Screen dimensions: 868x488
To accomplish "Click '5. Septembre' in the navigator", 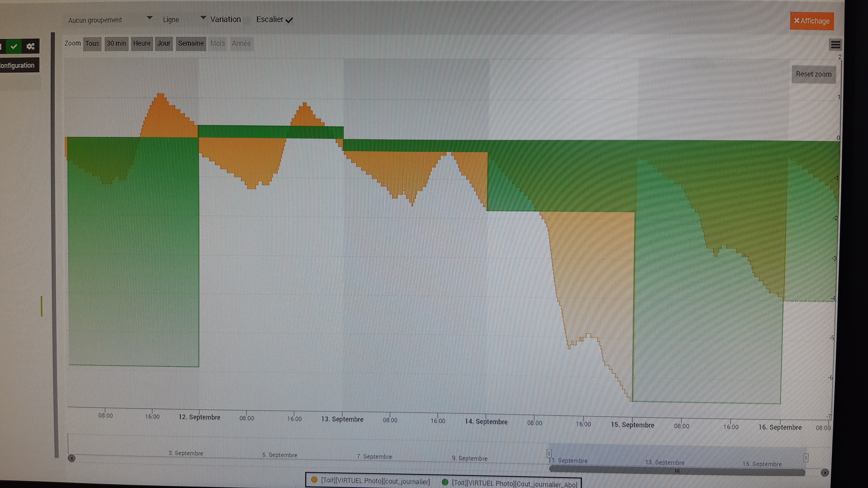I will pyautogui.click(x=280, y=455).
